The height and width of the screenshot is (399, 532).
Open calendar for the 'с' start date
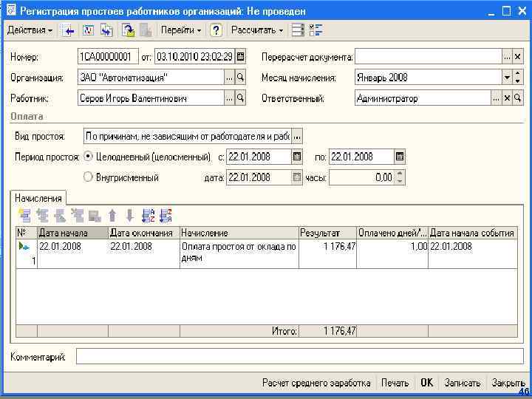297,157
